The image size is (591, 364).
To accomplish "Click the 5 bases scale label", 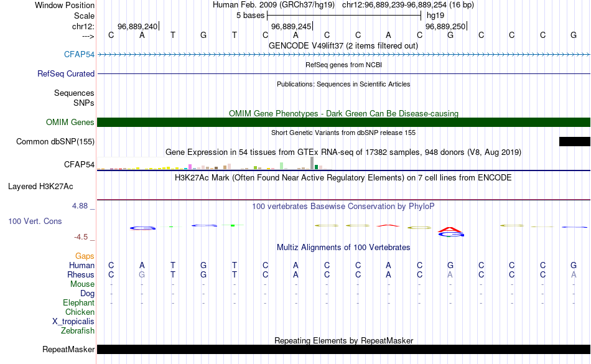I will tap(250, 16).
